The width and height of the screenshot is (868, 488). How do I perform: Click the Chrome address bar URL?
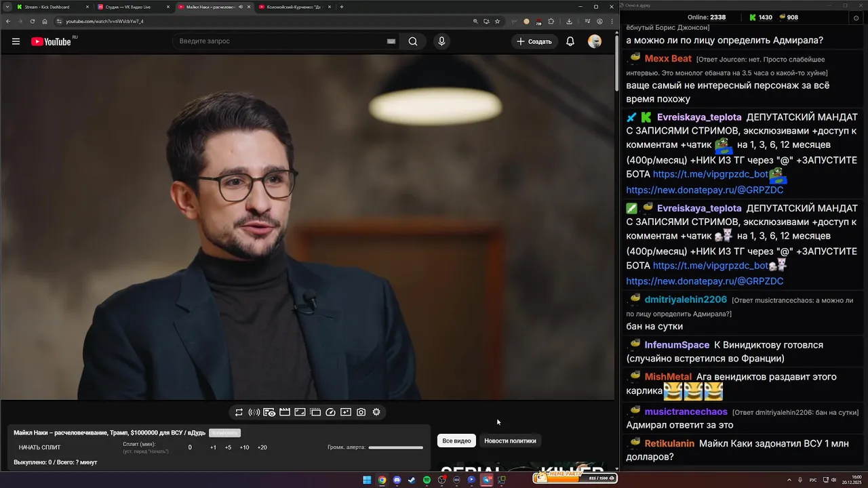tap(104, 21)
